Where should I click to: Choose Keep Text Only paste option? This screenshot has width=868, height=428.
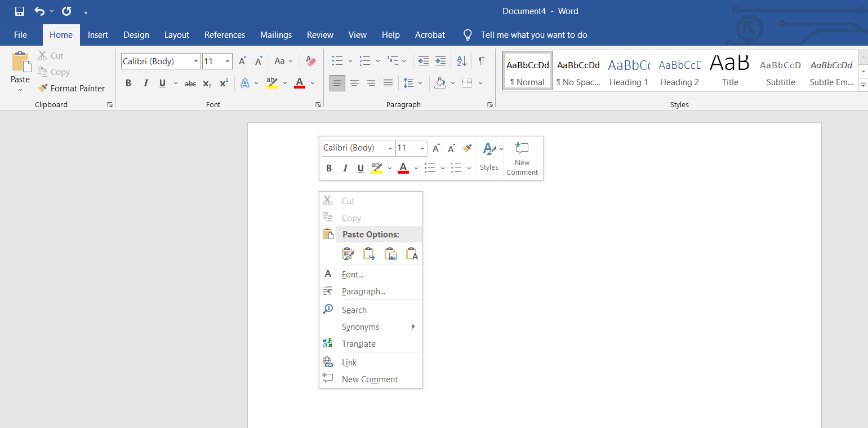[x=412, y=253]
